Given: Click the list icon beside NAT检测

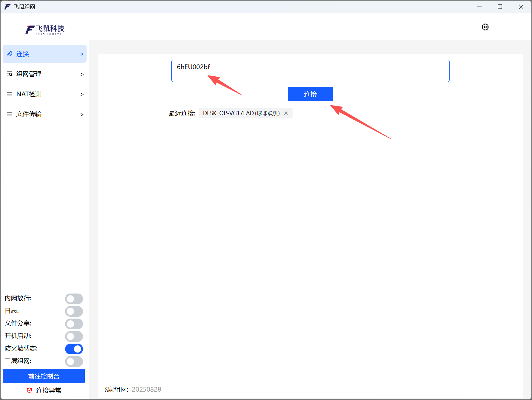Looking at the screenshot, I should pyautogui.click(x=10, y=94).
